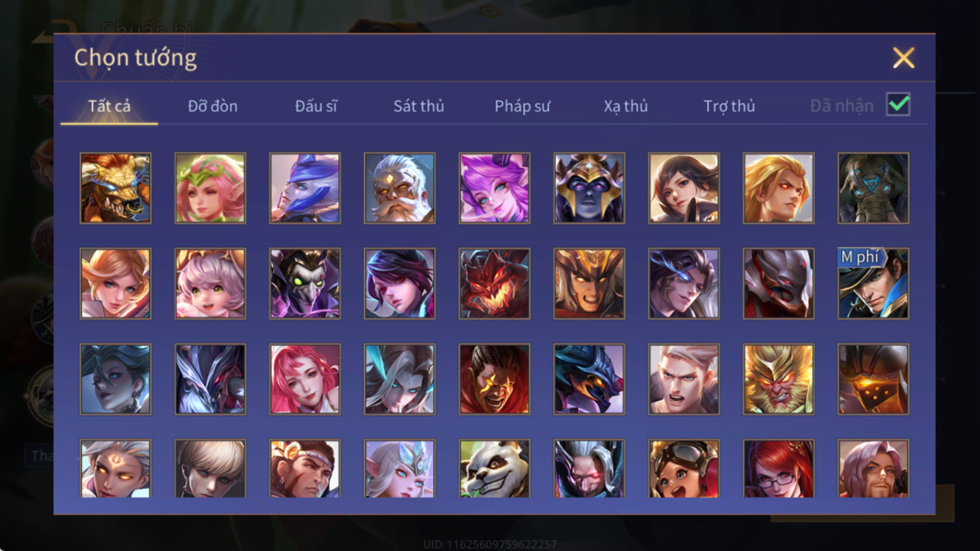Toggle the Đã nhận checkbox
980x551 pixels.
click(898, 104)
